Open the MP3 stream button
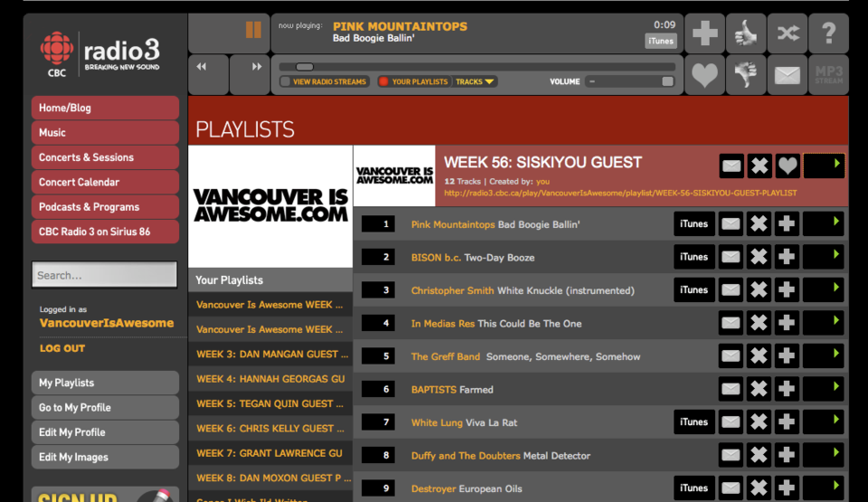The image size is (868, 502). coord(829,74)
